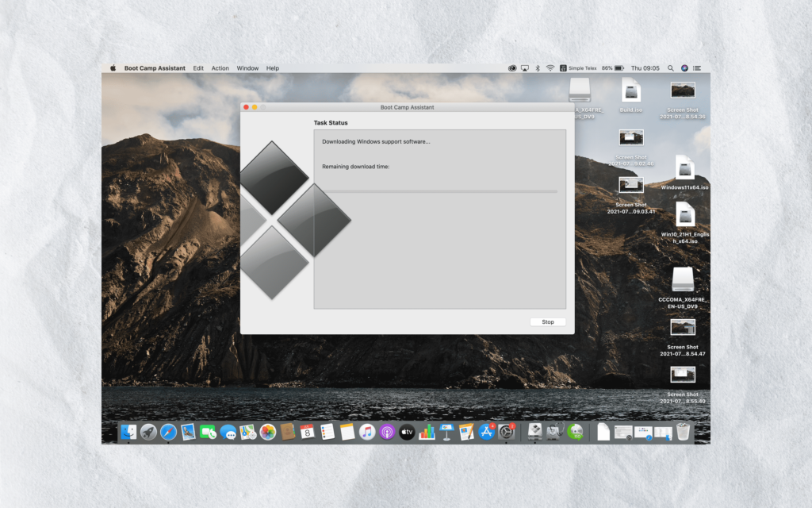Open Spotlight search magnifier

click(671, 68)
